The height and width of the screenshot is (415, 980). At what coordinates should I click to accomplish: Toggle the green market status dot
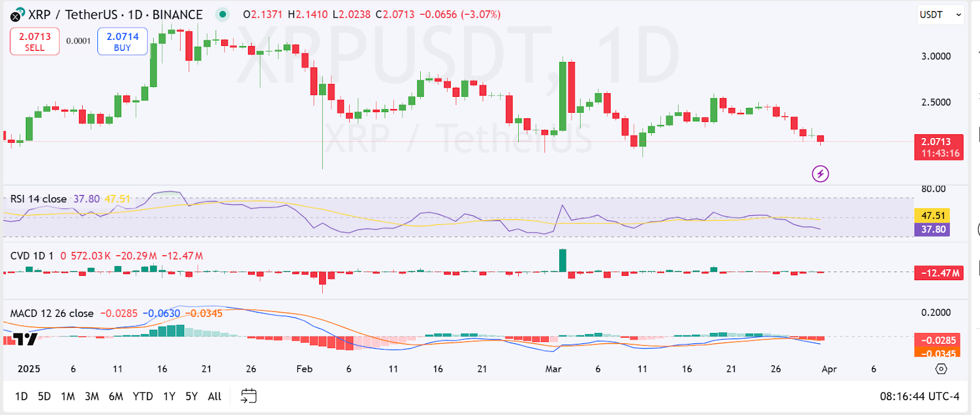223,14
